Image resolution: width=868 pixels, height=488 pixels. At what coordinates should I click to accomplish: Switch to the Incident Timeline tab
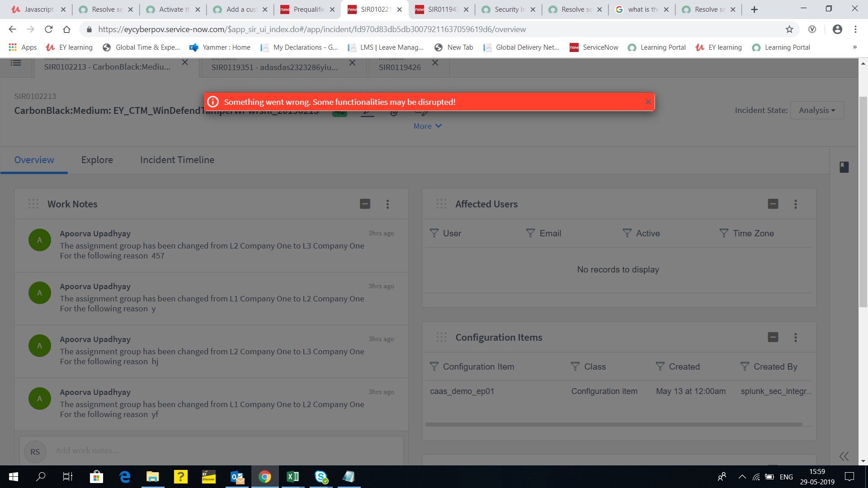[177, 160]
